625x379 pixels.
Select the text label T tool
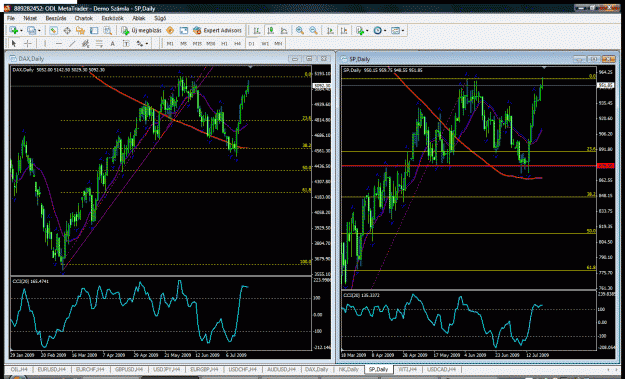pyautogui.click(x=126, y=43)
